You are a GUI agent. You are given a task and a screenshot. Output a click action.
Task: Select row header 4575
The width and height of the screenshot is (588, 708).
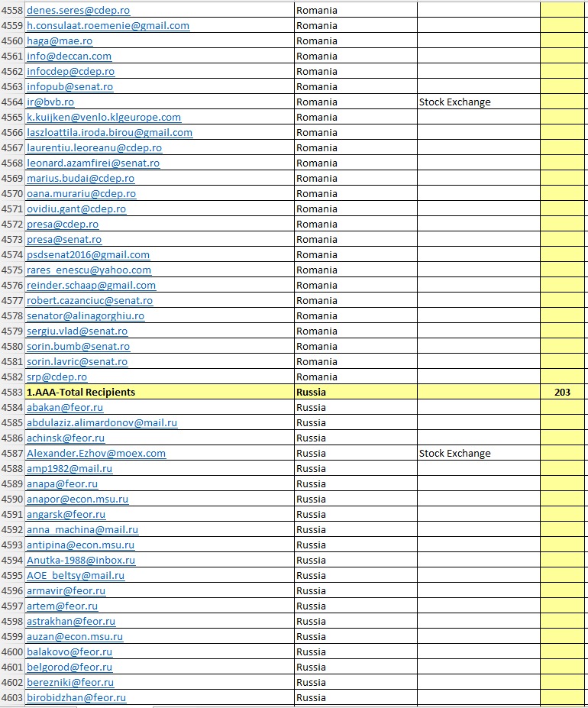[12, 270]
